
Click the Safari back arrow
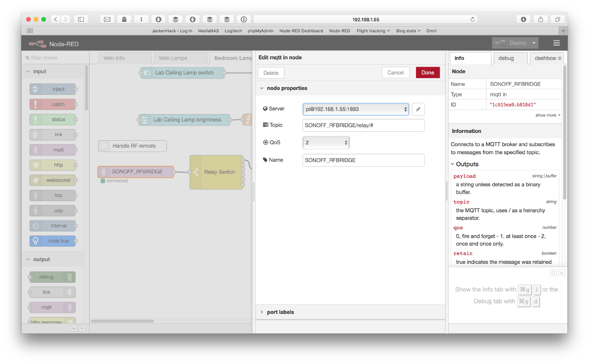click(56, 19)
